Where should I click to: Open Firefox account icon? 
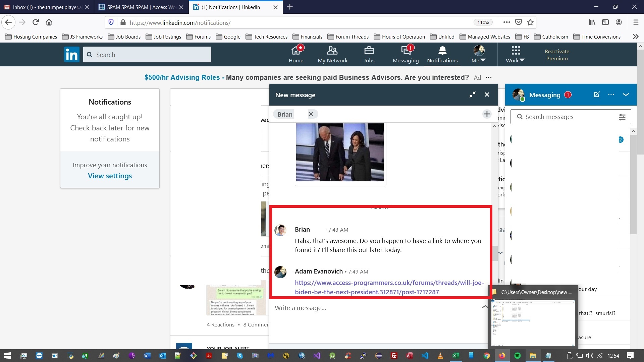[x=619, y=22]
